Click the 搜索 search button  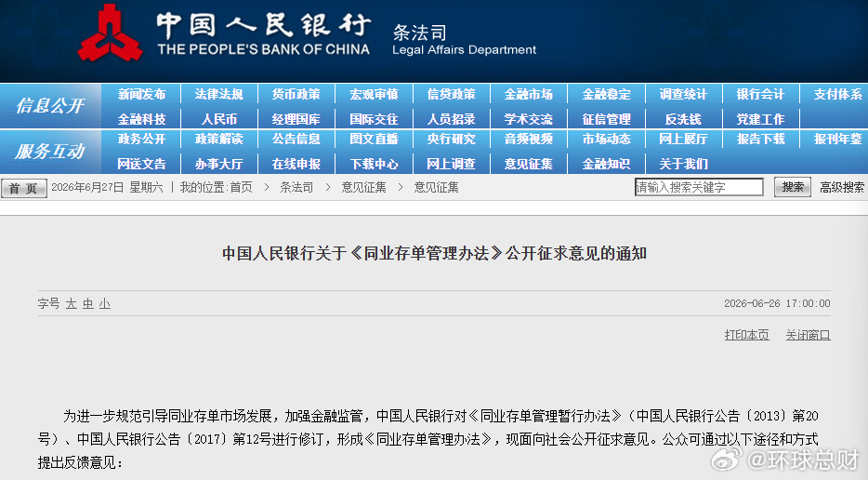(793, 187)
